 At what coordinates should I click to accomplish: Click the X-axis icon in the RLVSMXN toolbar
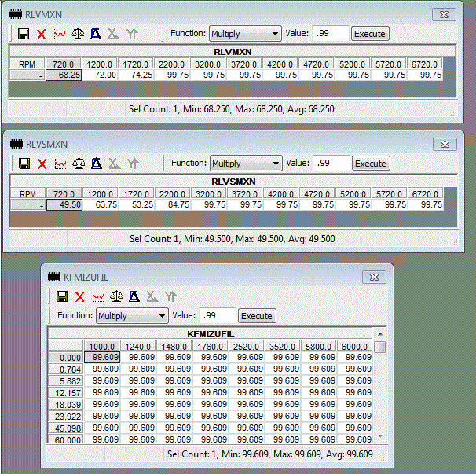click(115, 164)
